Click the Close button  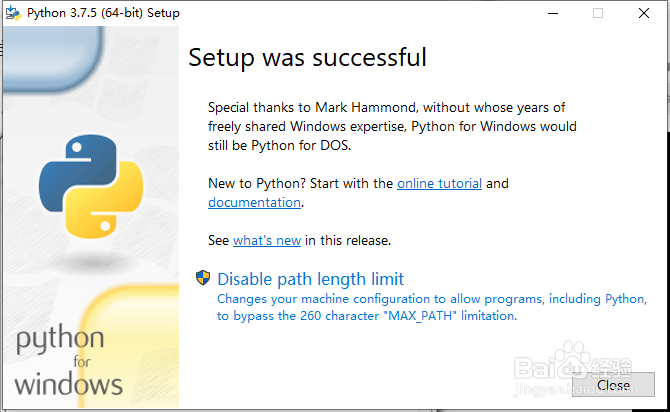point(613,385)
